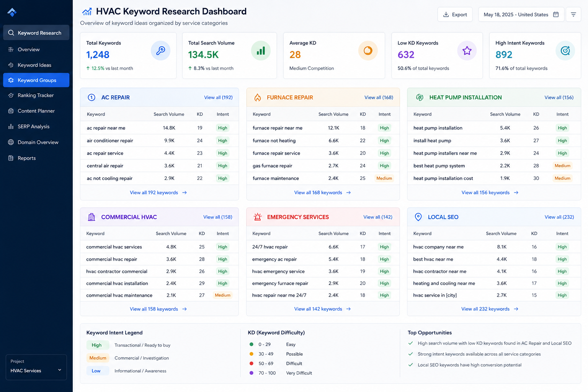Open View all 192 keywords link
The width and height of the screenshot is (588, 392).
click(x=158, y=193)
